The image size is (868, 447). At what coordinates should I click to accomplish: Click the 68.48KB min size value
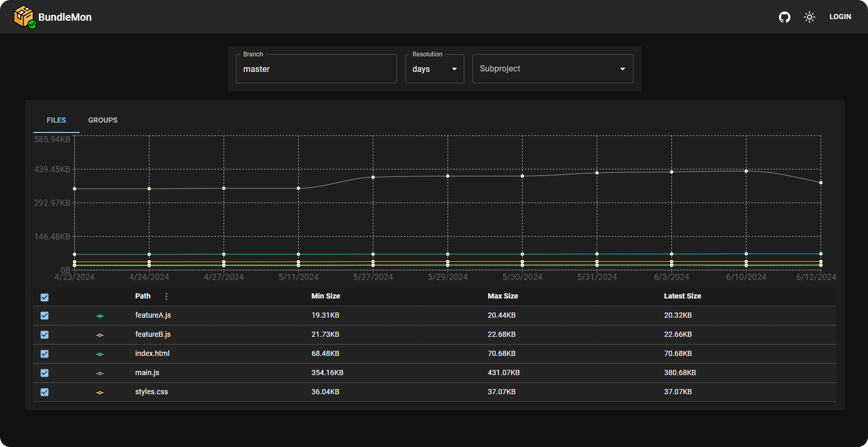point(326,353)
